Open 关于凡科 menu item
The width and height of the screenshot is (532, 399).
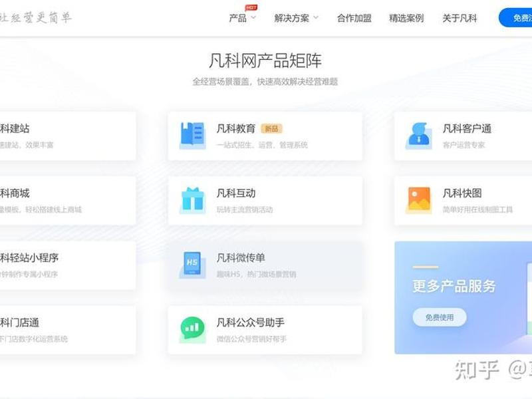point(460,18)
